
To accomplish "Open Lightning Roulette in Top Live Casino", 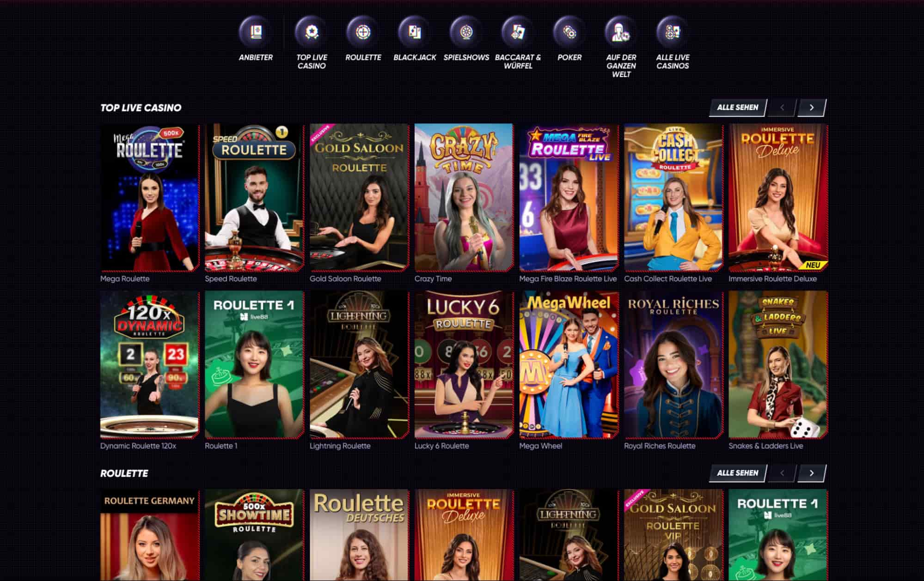I will pyautogui.click(x=359, y=364).
